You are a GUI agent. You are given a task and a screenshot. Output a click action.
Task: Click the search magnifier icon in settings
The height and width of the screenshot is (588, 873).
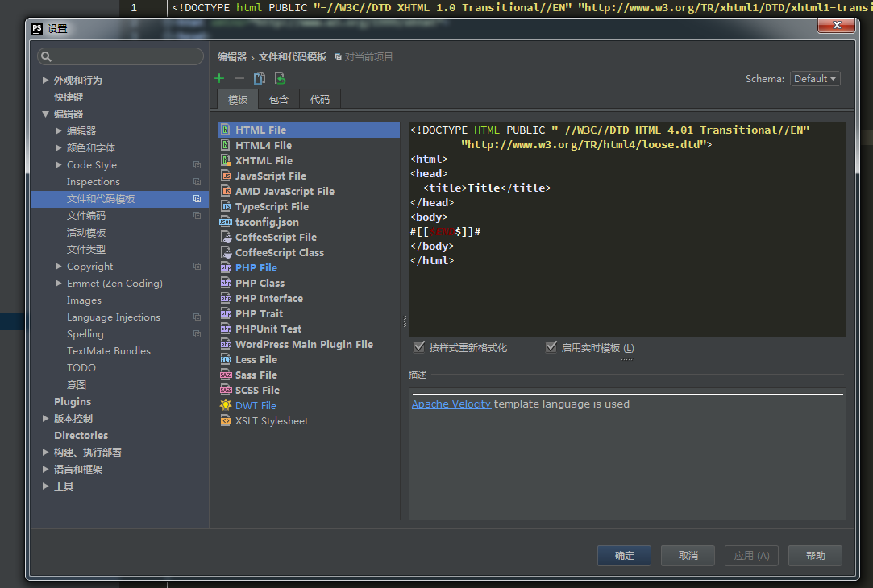pos(46,56)
